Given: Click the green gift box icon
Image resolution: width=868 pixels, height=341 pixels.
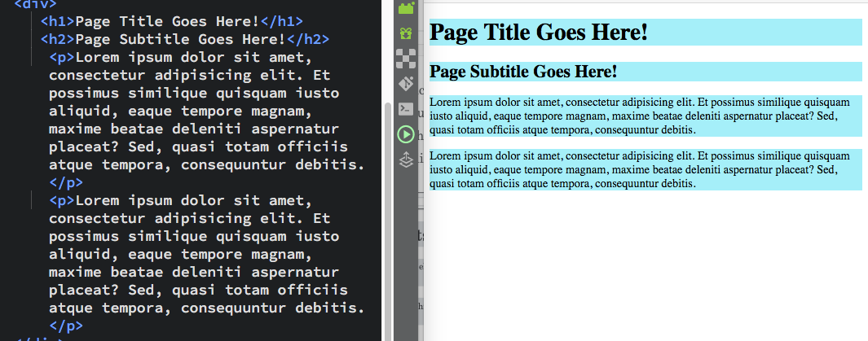Looking at the screenshot, I should pyautogui.click(x=407, y=33).
